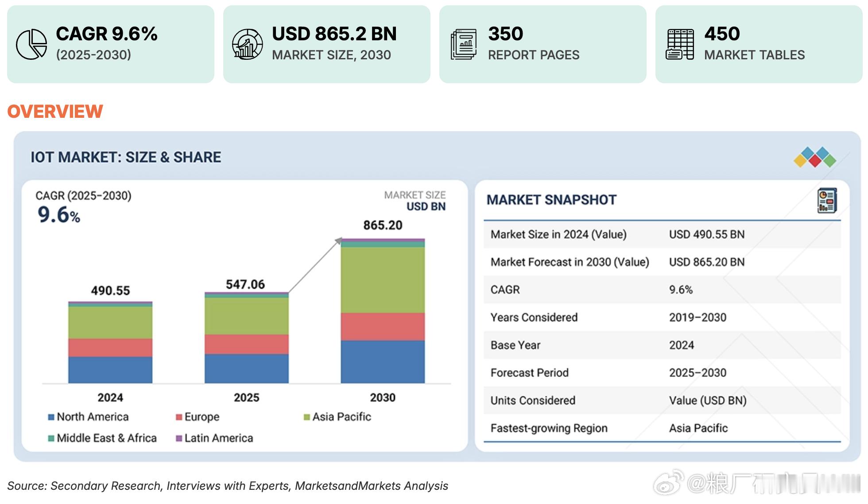Select the 2030 axis label tab

pyautogui.click(x=383, y=398)
